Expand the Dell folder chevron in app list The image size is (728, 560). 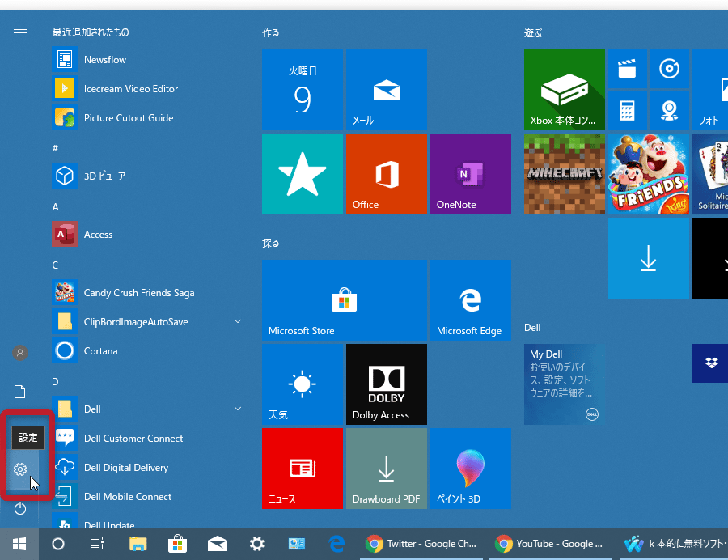tap(238, 409)
